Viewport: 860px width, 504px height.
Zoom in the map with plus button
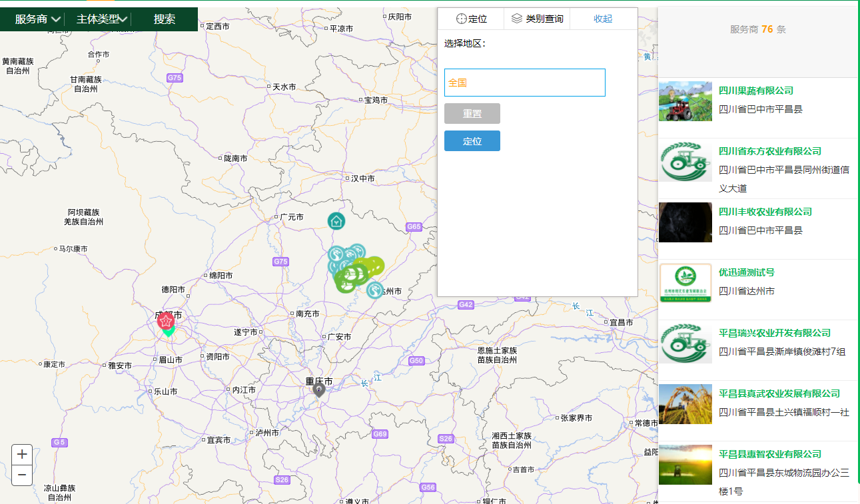coord(22,454)
